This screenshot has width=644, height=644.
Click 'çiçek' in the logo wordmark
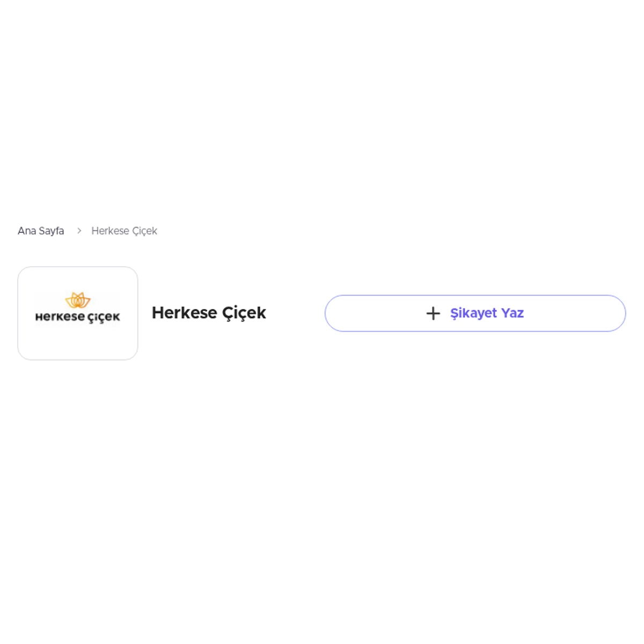click(x=104, y=318)
